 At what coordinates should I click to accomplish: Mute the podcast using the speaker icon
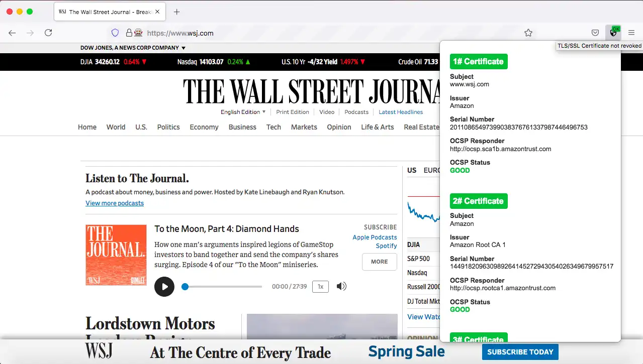pos(341,286)
